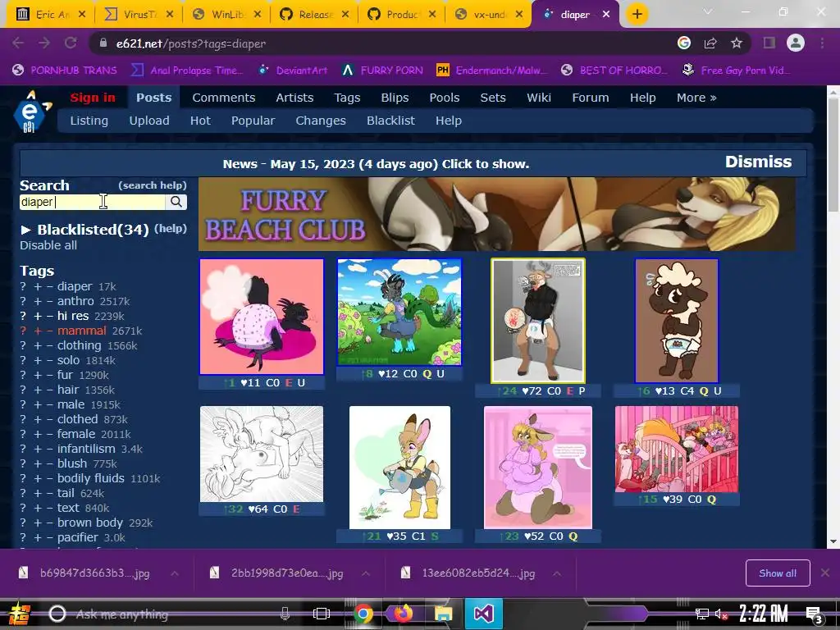The width and height of the screenshot is (840, 630).
Task: Expand the More » navigation menu
Action: pos(696,98)
